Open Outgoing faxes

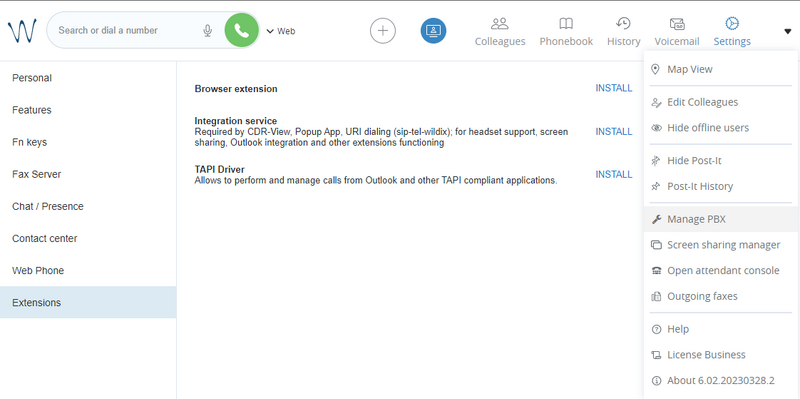click(720, 296)
